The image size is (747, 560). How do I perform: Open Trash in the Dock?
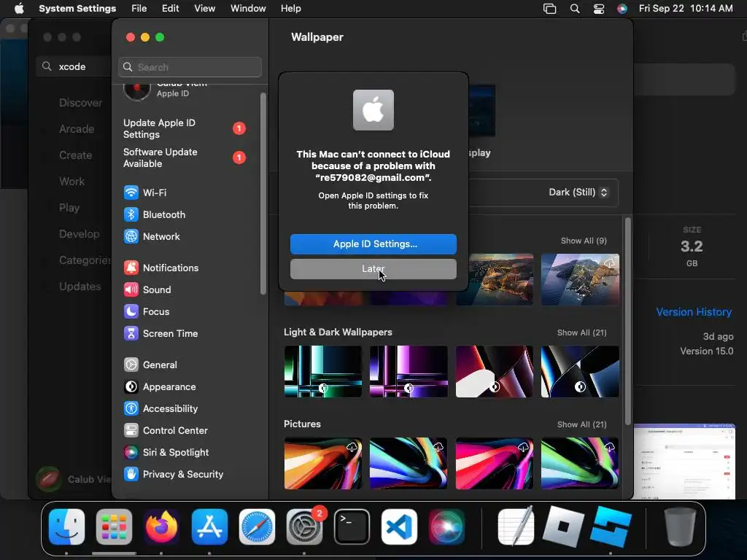pyautogui.click(x=681, y=526)
